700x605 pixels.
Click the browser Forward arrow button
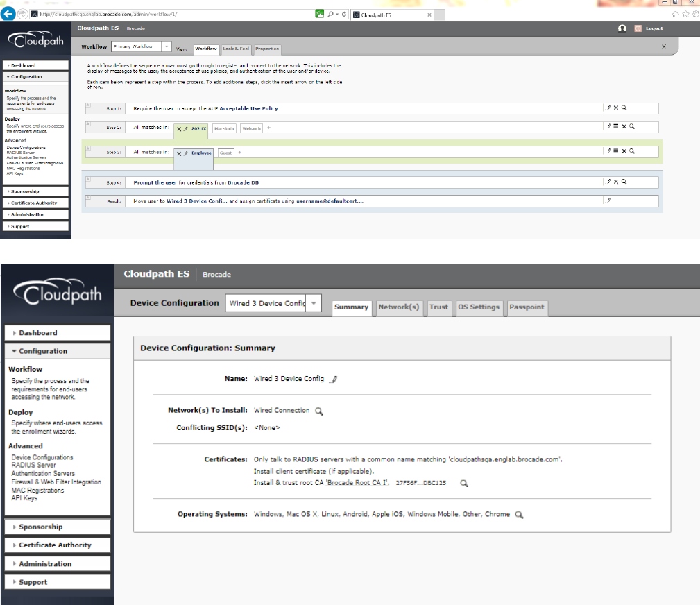pyautogui.click(x=22, y=14)
